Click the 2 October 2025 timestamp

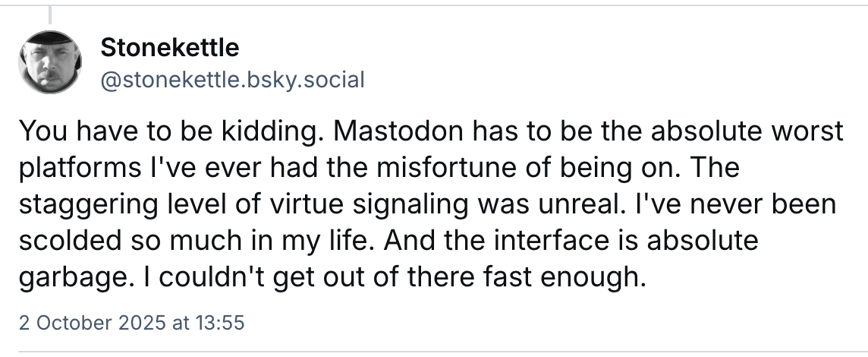(131, 323)
